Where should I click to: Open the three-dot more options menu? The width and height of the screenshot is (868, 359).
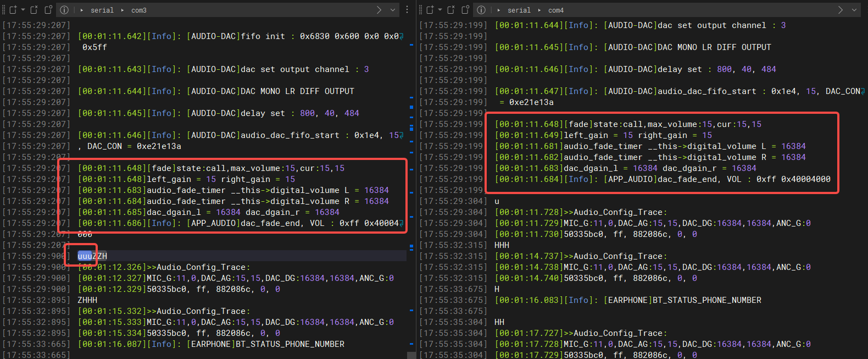(407, 10)
